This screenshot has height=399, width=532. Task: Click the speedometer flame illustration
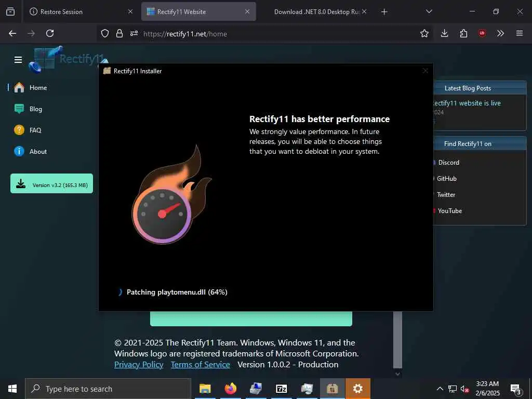[x=171, y=194]
